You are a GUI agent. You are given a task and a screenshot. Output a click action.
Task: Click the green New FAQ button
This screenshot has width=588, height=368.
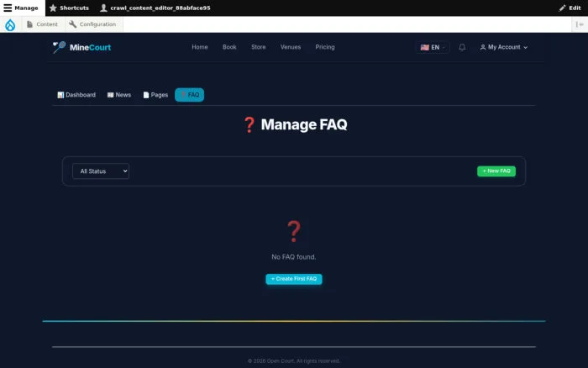(x=496, y=171)
